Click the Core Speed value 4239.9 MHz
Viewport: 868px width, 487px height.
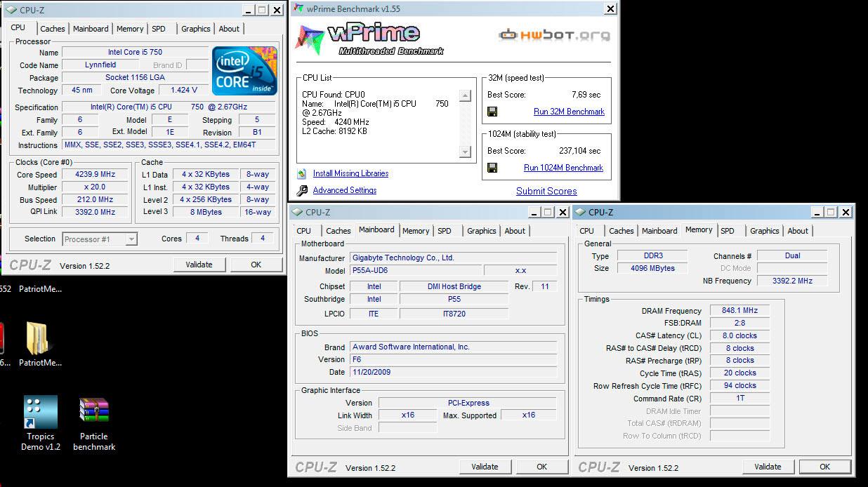click(x=95, y=175)
